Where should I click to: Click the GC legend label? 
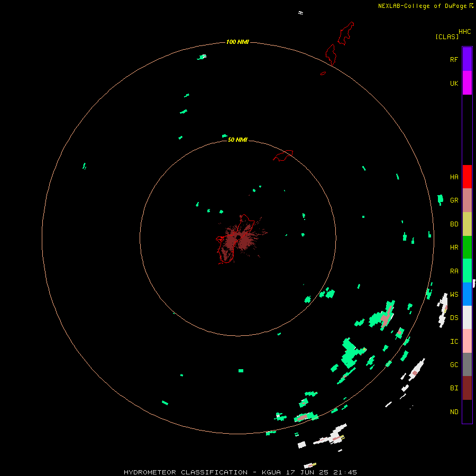point(454,365)
